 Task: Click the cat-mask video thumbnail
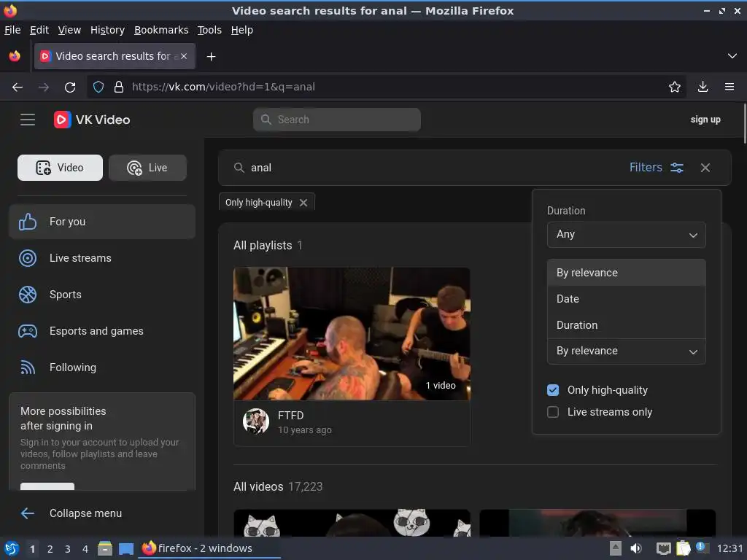coord(352,523)
